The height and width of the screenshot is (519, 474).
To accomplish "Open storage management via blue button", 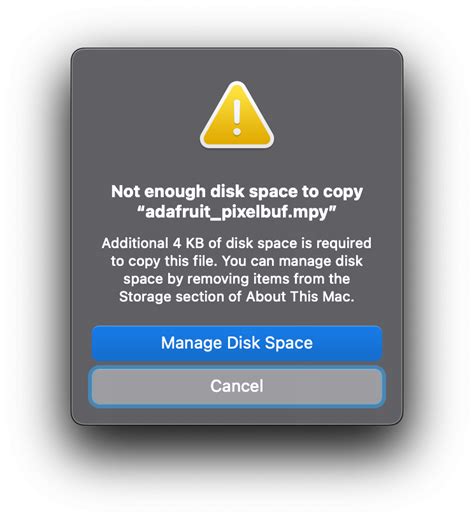I will pos(237,343).
